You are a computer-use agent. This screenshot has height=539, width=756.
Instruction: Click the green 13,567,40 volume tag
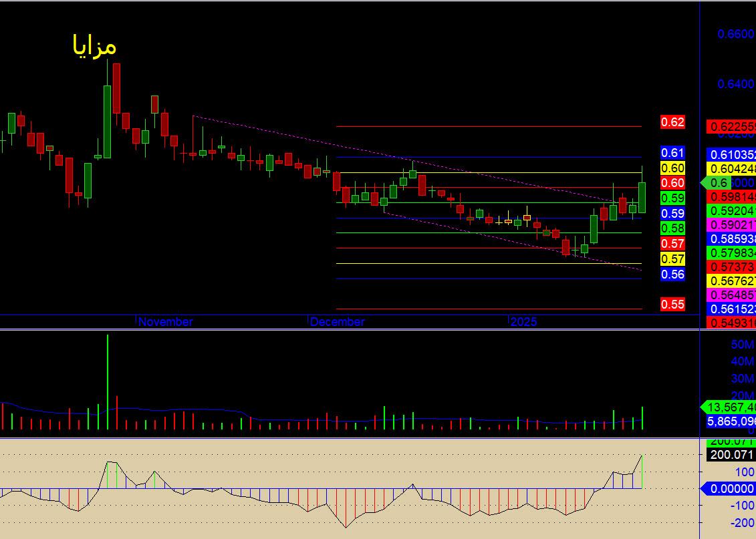[x=728, y=407]
